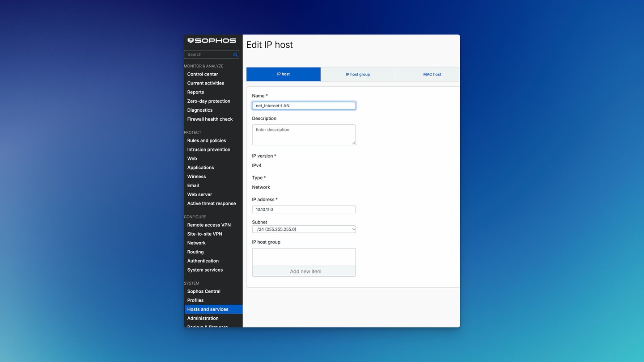
Task: Click Hosts and services
Action: click(x=213, y=309)
